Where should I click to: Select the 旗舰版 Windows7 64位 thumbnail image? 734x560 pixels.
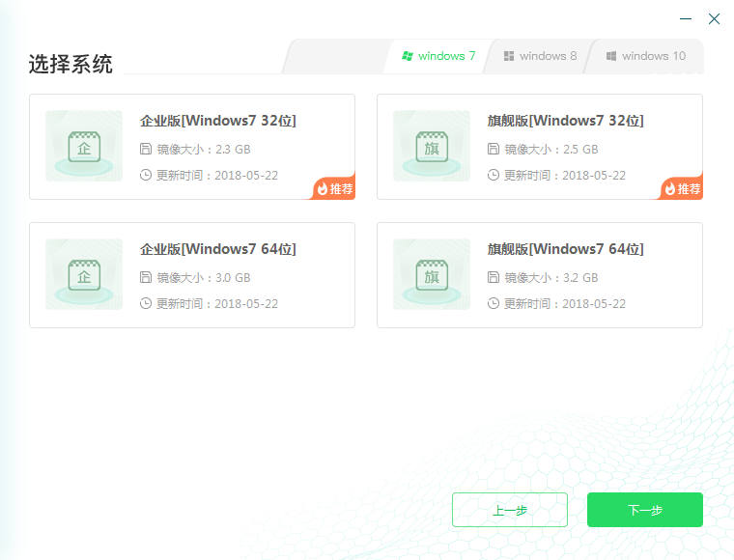432,274
